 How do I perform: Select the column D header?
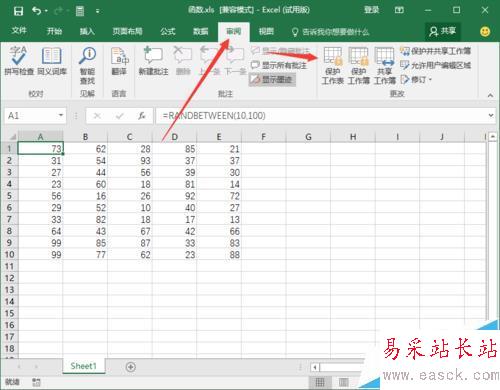(x=175, y=137)
